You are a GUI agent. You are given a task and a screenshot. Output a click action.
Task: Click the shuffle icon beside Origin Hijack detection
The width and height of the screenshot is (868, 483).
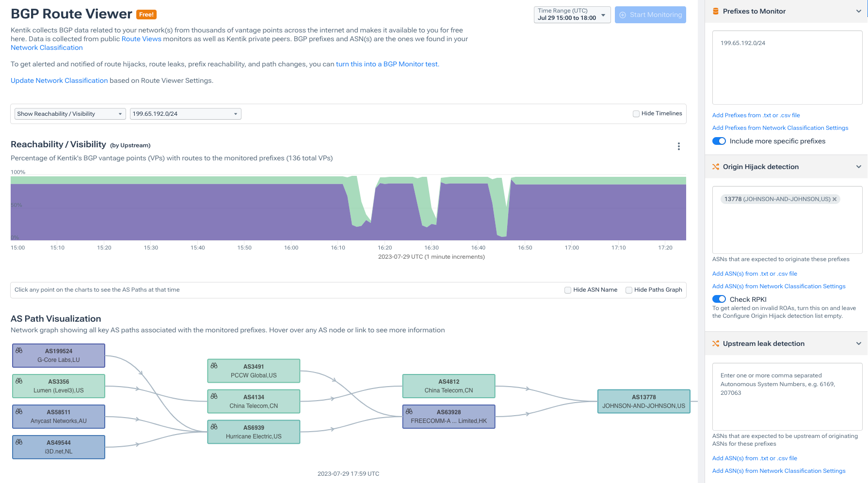[716, 166]
